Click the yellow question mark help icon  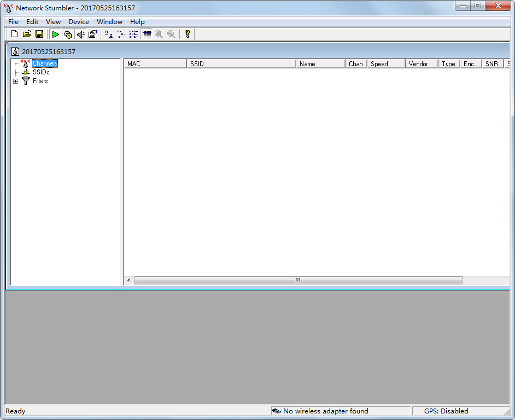(187, 34)
